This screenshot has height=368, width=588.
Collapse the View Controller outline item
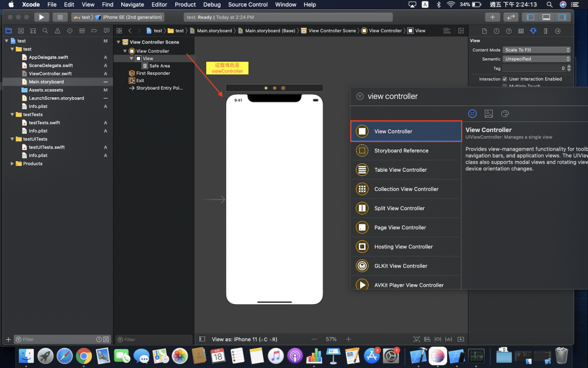[x=125, y=51]
